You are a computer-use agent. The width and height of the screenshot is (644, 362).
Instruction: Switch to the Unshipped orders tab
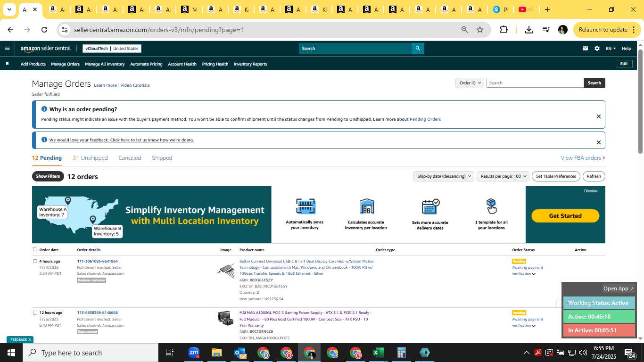[x=90, y=158]
